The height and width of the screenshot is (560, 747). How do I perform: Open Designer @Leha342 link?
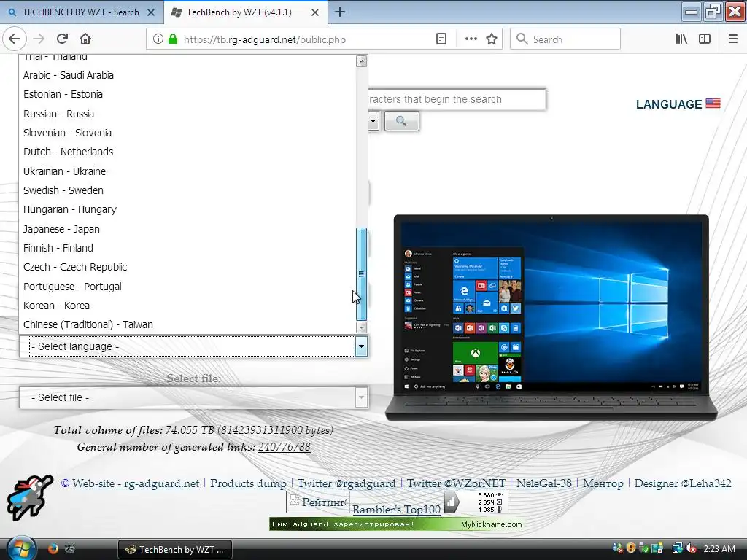pyautogui.click(x=683, y=483)
